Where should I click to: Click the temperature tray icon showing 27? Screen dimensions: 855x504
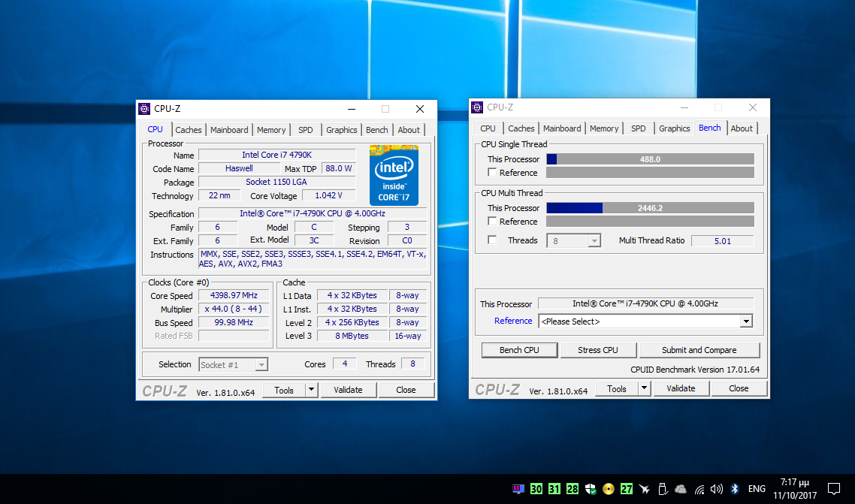coord(627,489)
